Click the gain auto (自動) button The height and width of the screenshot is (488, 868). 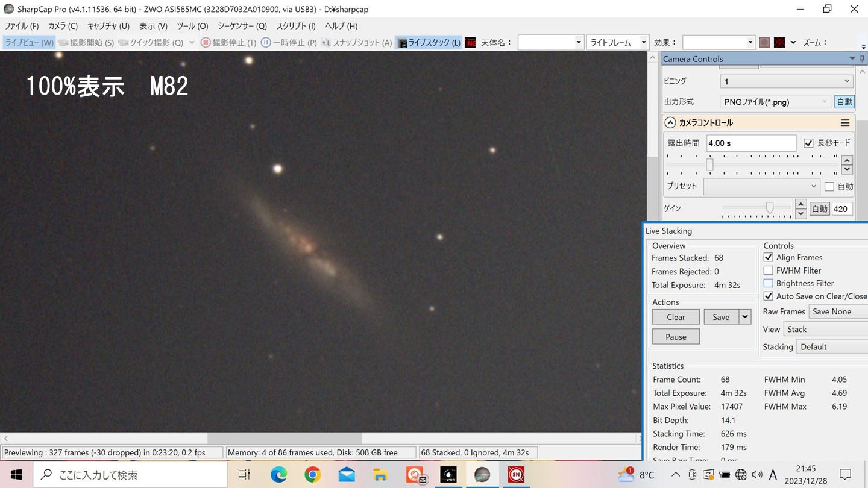click(819, 209)
